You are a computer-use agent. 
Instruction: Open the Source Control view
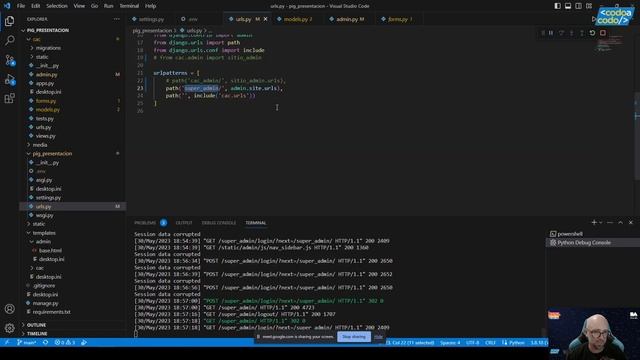point(9,60)
